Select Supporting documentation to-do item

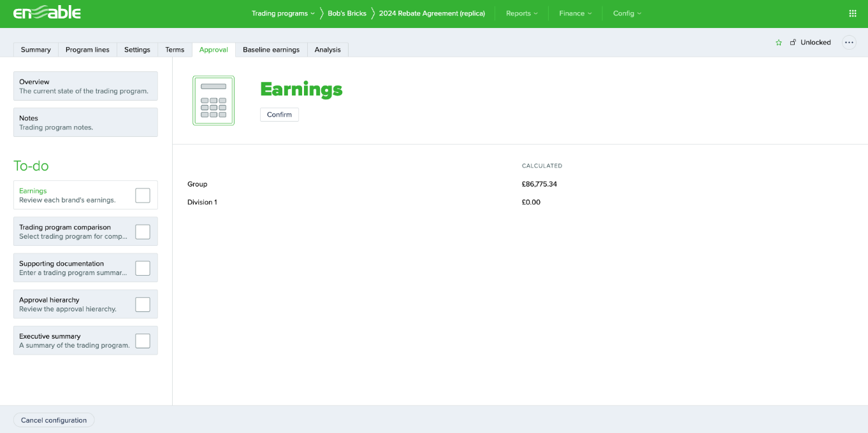(x=85, y=268)
